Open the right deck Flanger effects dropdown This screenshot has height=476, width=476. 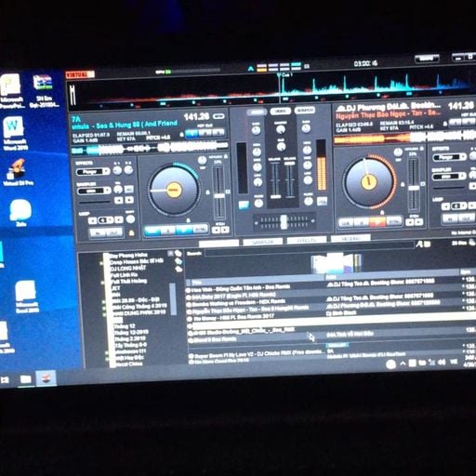click(449, 157)
